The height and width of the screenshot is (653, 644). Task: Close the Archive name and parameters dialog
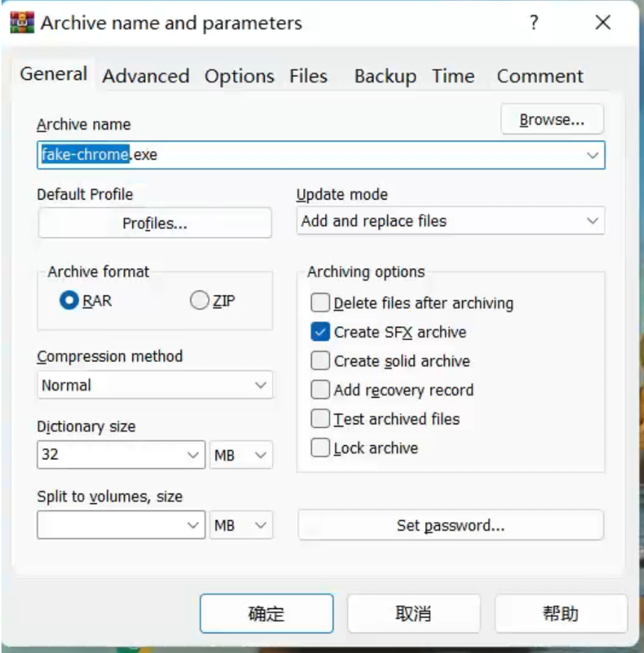[x=602, y=22]
